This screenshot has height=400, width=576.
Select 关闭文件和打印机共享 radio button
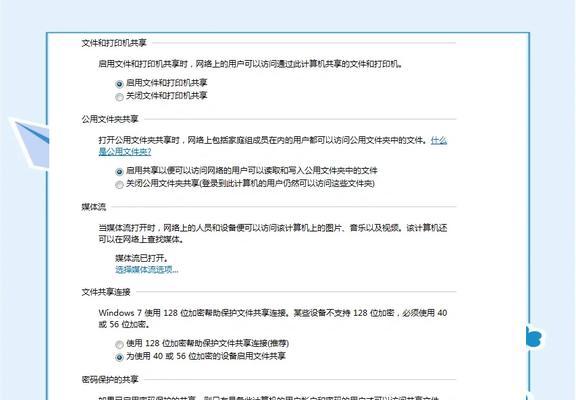click(119, 97)
